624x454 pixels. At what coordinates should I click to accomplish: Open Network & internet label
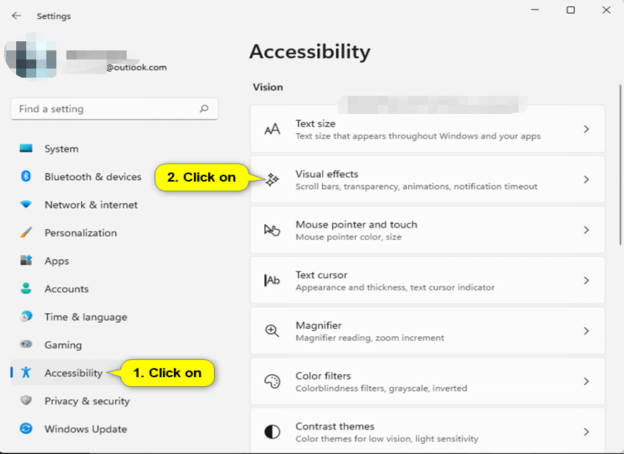(91, 205)
